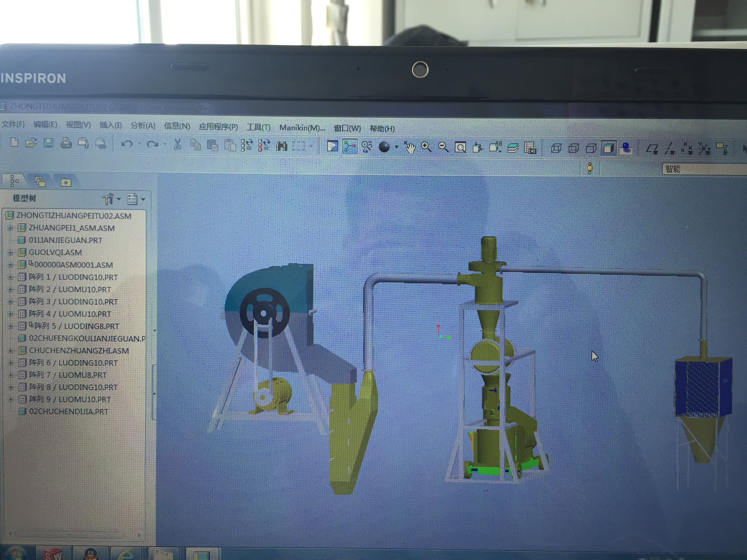This screenshot has height=560, width=747.
Task: Open the 编辑(E) menu
Action: [45, 124]
